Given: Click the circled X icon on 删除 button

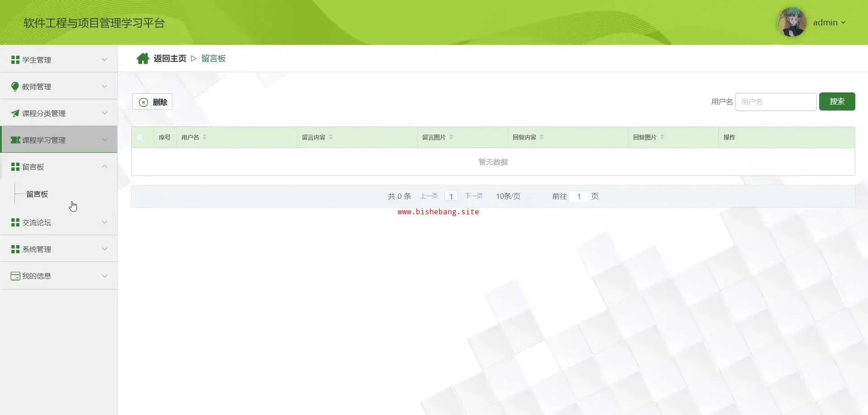Looking at the screenshot, I should (x=143, y=102).
